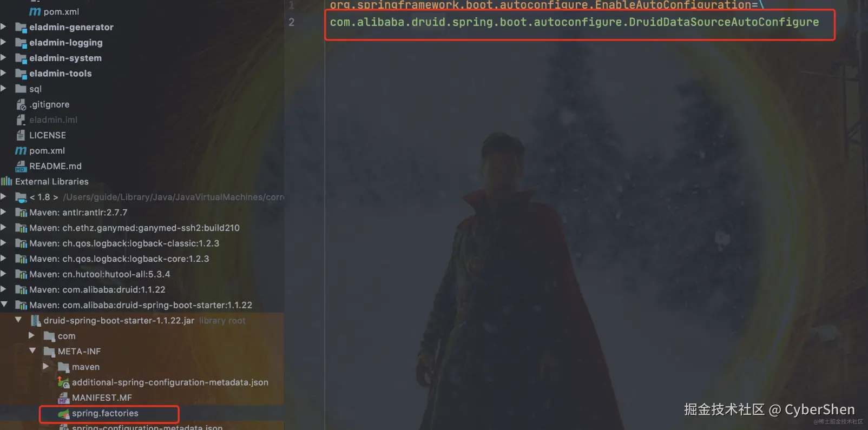Click the .gitignore file icon
This screenshot has width=868, height=430.
[21, 104]
